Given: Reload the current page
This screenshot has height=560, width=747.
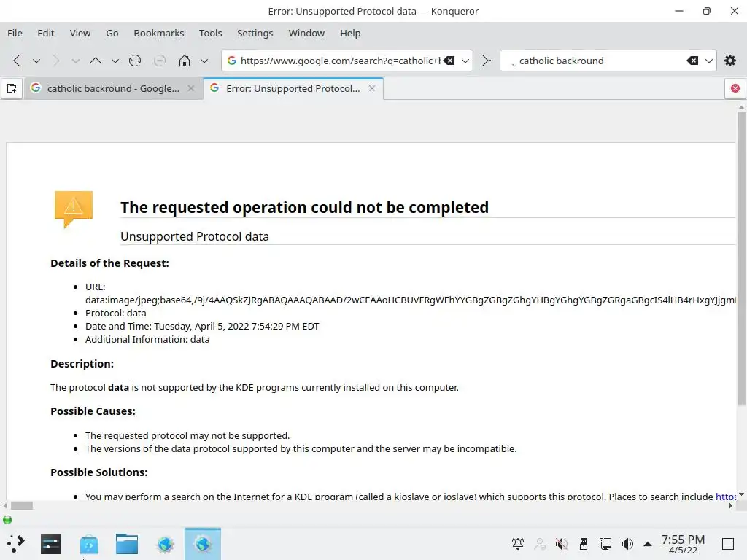Looking at the screenshot, I should click(x=135, y=61).
